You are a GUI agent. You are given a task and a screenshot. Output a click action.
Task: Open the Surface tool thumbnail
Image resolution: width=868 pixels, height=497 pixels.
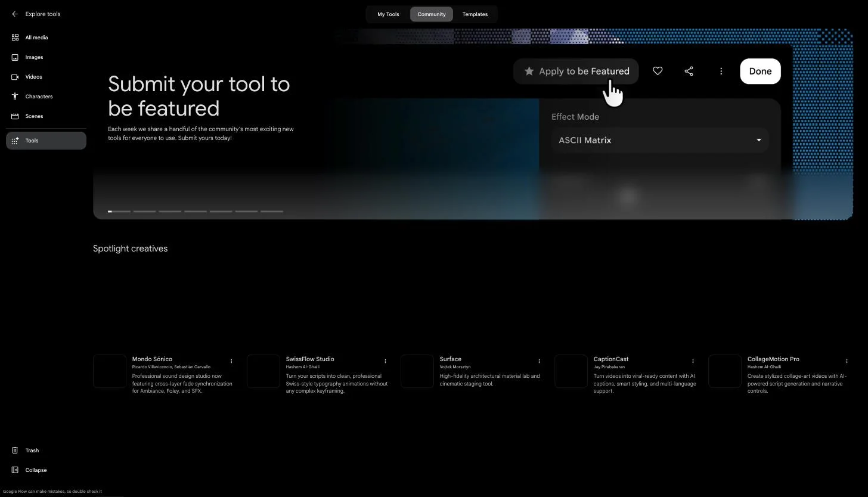point(417,371)
